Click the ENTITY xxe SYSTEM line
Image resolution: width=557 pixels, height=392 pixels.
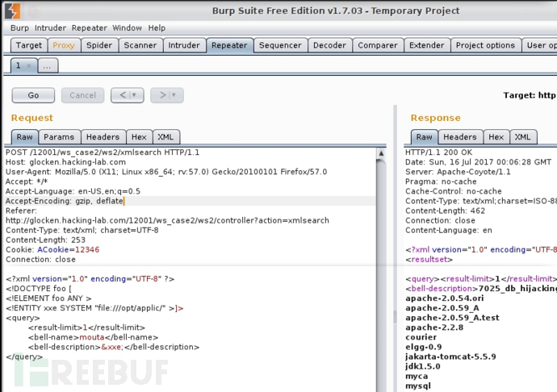[x=94, y=308]
